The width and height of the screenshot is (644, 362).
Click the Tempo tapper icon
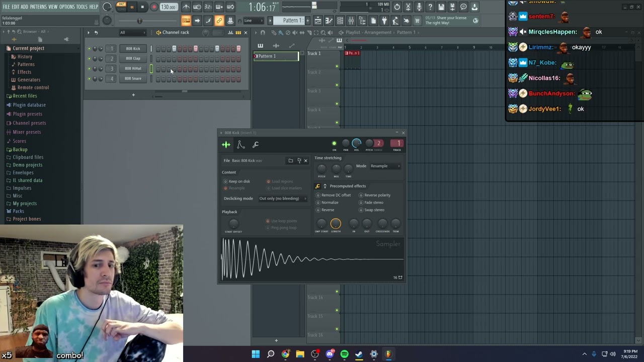395,21
